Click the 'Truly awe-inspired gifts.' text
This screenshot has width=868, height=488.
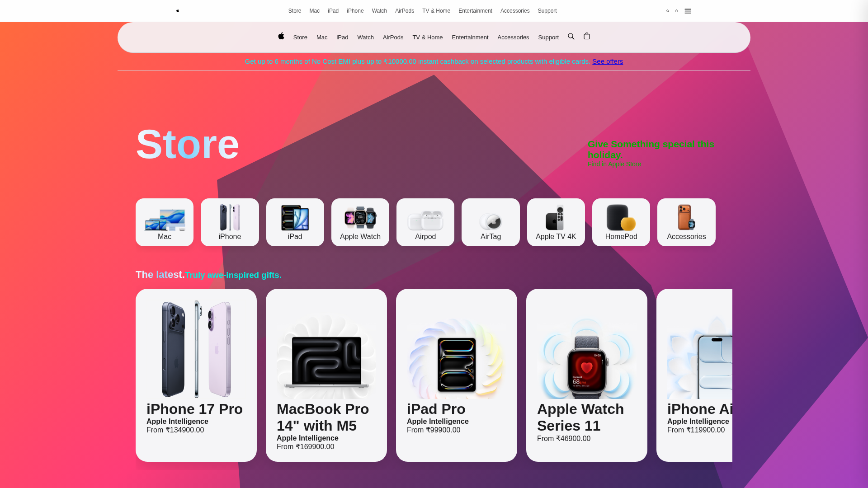click(x=233, y=275)
